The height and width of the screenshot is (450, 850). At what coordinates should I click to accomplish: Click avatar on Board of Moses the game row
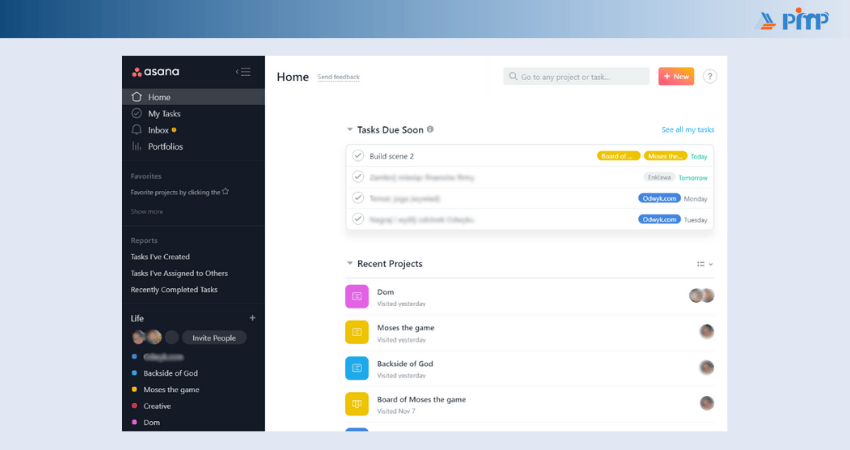click(706, 403)
